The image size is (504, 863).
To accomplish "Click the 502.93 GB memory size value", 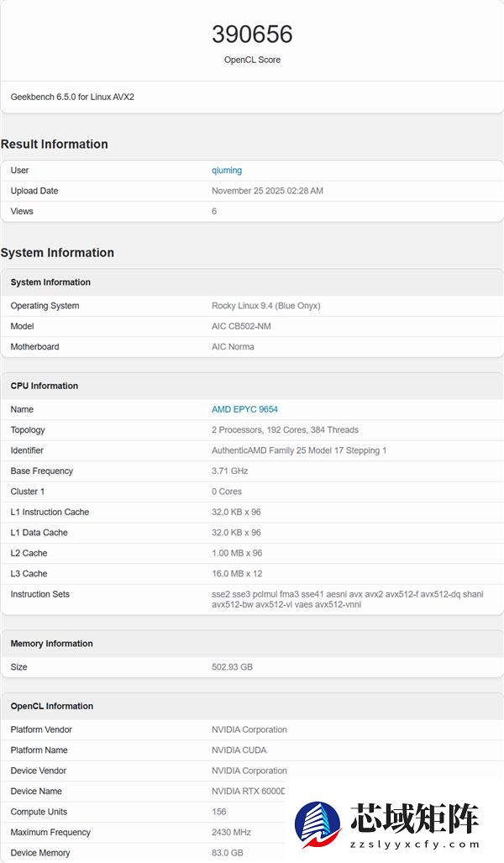I will pyautogui.click(x=234, y=667).
